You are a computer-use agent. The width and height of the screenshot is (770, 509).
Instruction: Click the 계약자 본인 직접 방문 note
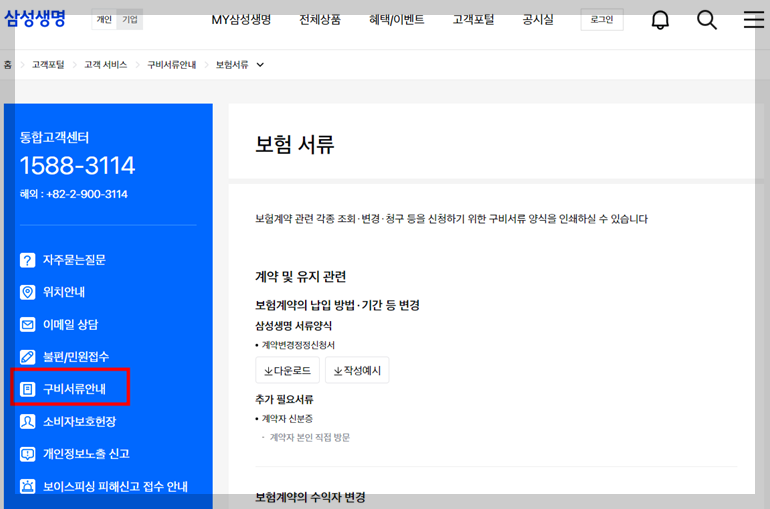[x=310, y=437]
